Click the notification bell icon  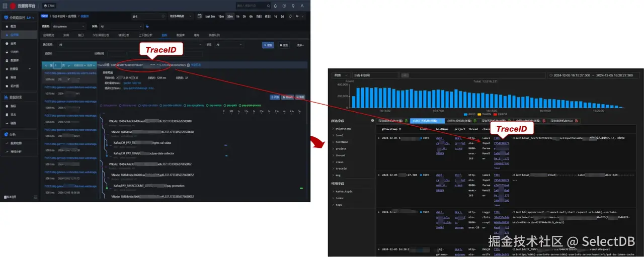coord(275,6)
